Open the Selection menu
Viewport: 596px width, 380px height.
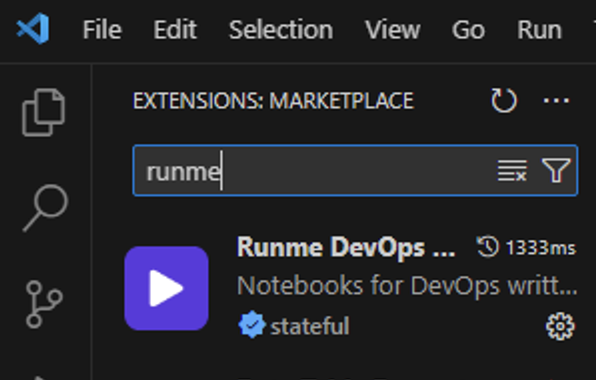click(x=281, y=30)
